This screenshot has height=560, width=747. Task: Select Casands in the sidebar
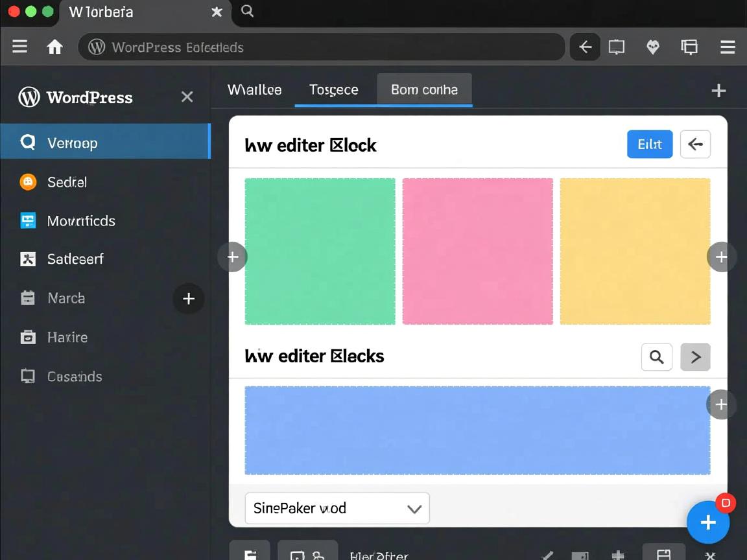tap(75, 377)
